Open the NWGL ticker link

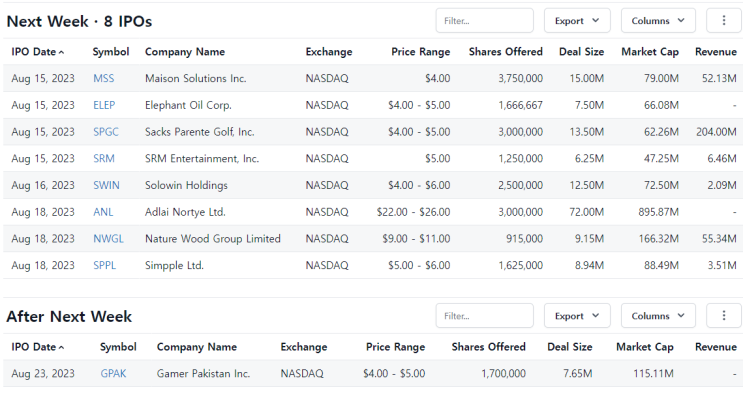(108, 238)
